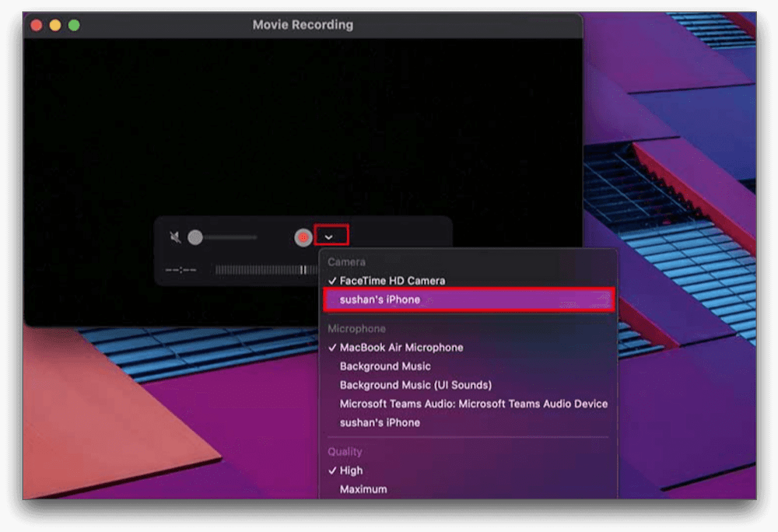Click the black video preview area
This screenshot has width=778, height=532.
(303, 124)
